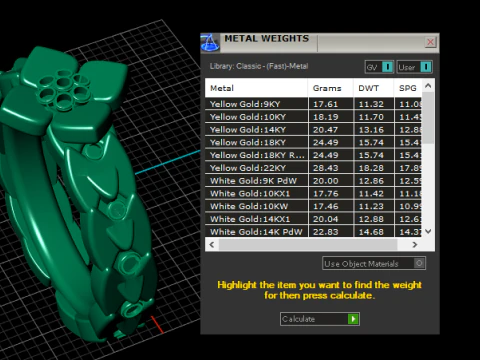Screen dimensions: 480x360
Task: Click the 20.47 grams value
Action: tap(325, 130)
